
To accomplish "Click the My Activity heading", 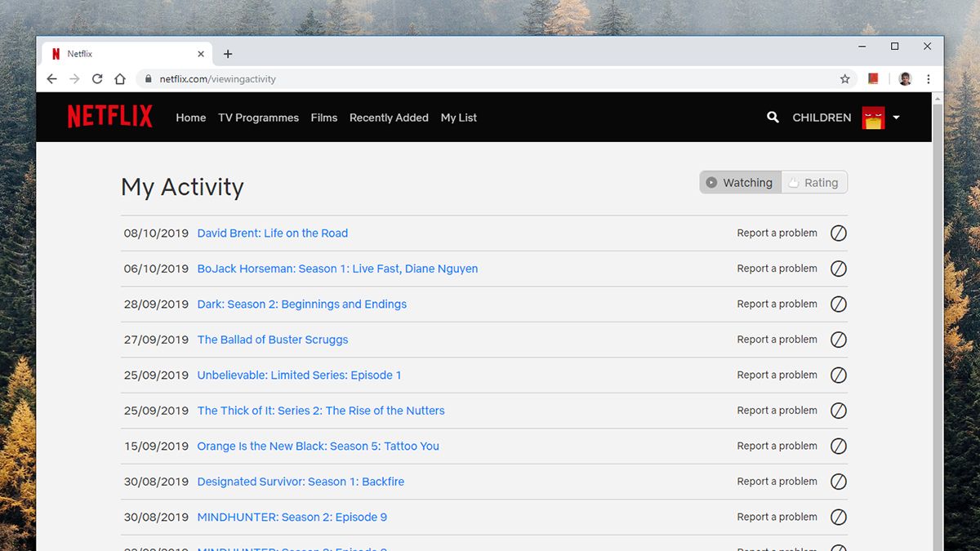I will click(182, 187).
